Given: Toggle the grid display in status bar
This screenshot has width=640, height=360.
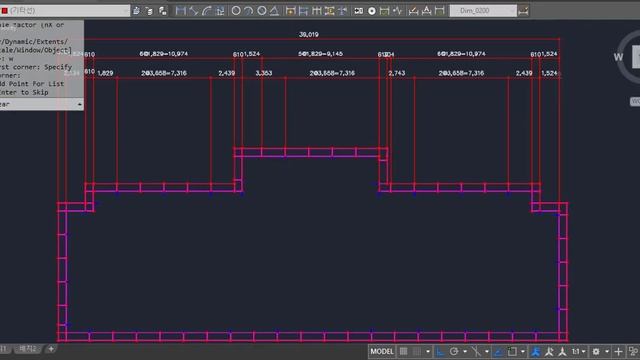Looking at the screenshot, I should pyautogui.click(x=403, y=351).
